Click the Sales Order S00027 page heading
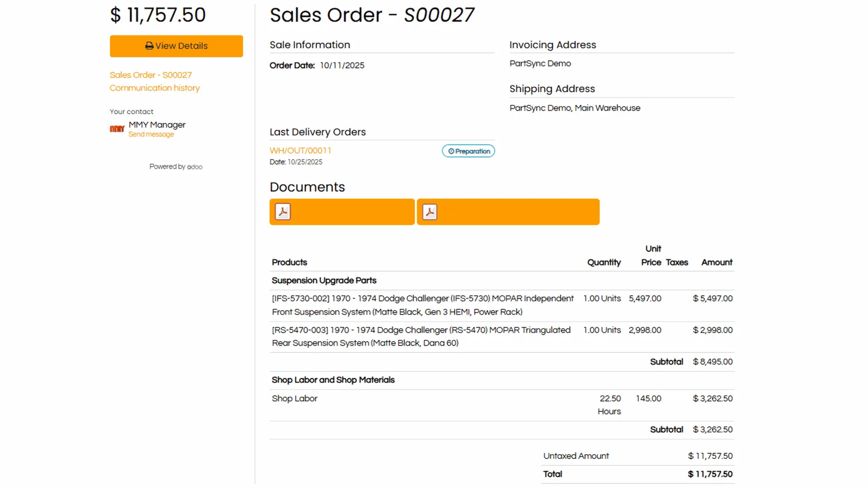 click(x=372, y=15)
